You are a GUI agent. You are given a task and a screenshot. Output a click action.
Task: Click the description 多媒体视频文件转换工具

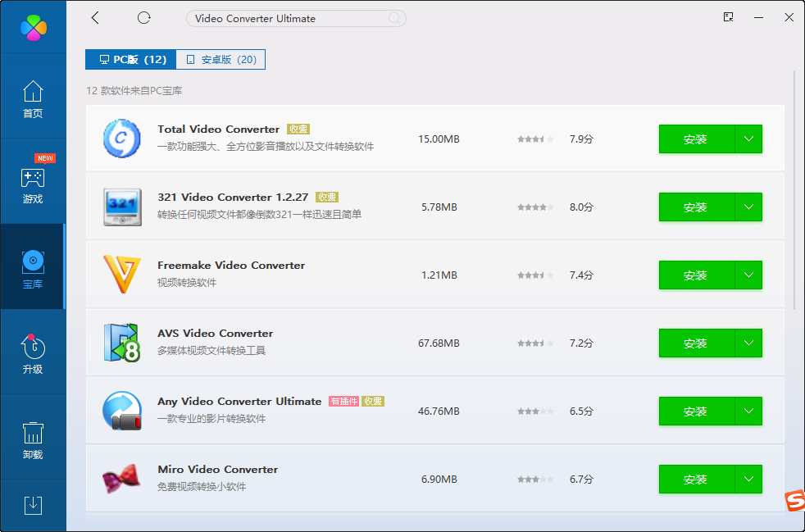[211, 351]
